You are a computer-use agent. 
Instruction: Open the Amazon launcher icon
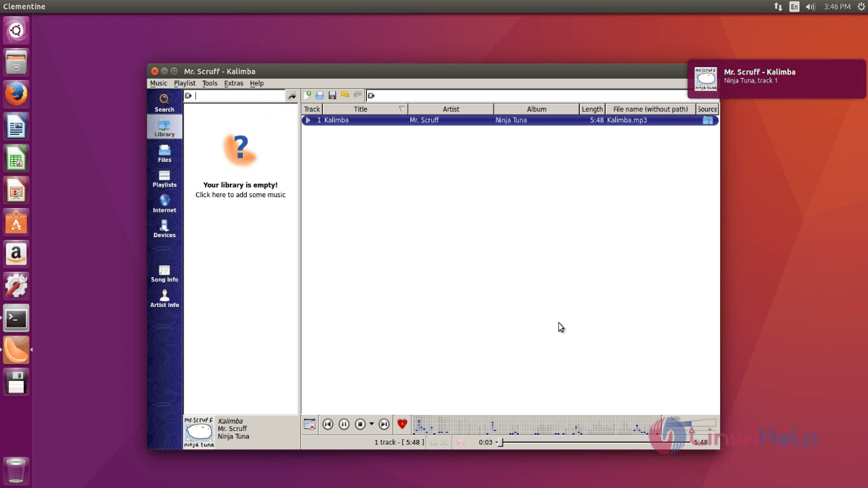16,254
